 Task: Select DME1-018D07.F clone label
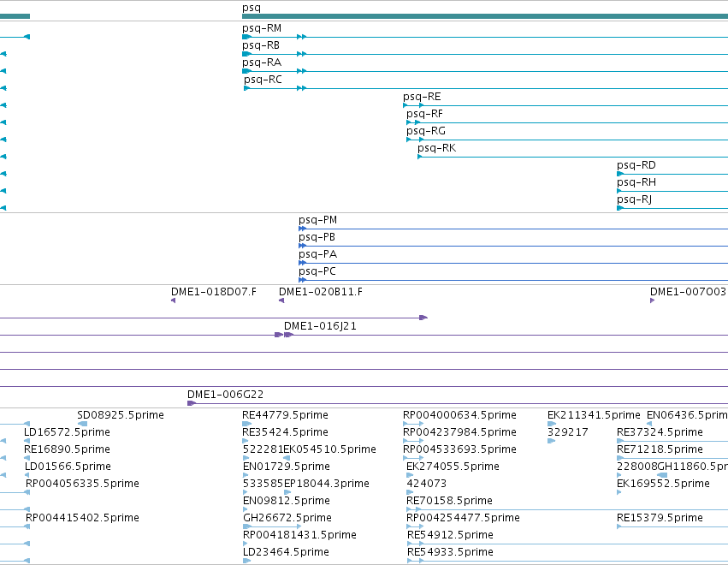point(214,292)
